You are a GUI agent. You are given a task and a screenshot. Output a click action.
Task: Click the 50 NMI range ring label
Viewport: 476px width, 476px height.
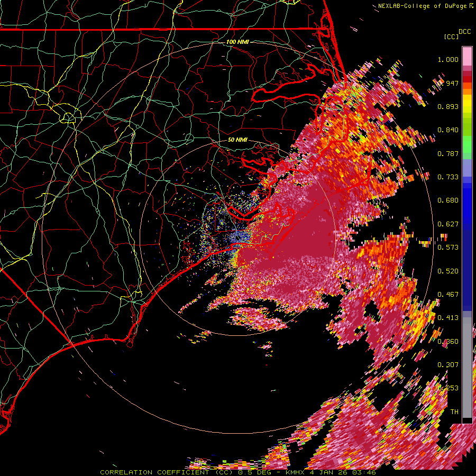pyautogui.click(x=237, y=140)
